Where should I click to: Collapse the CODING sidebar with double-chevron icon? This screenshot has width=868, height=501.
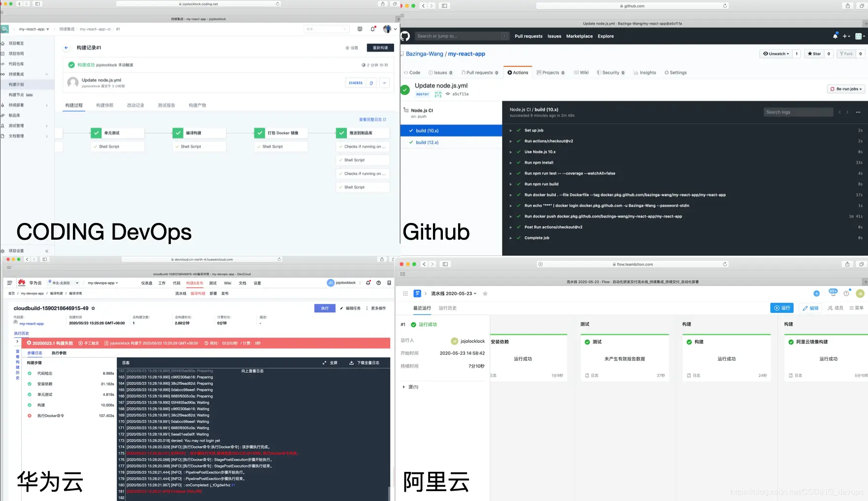[47, 251]
